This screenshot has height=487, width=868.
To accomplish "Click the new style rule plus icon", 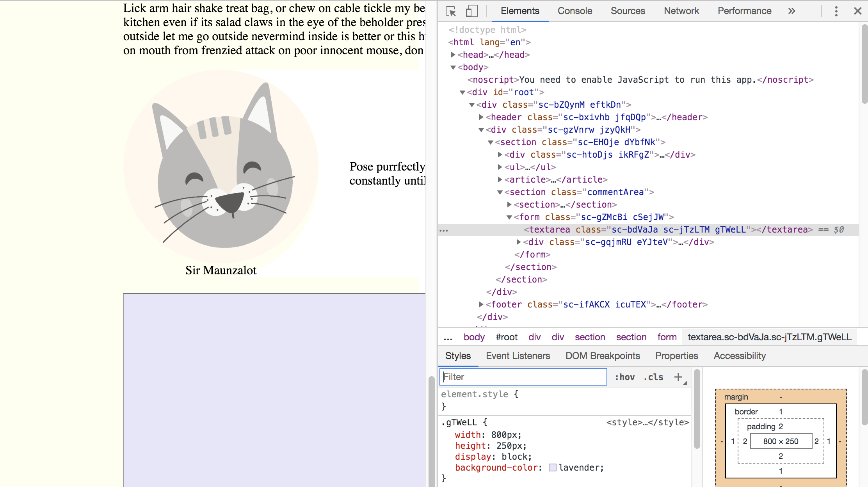I will (x=678, y=377).
